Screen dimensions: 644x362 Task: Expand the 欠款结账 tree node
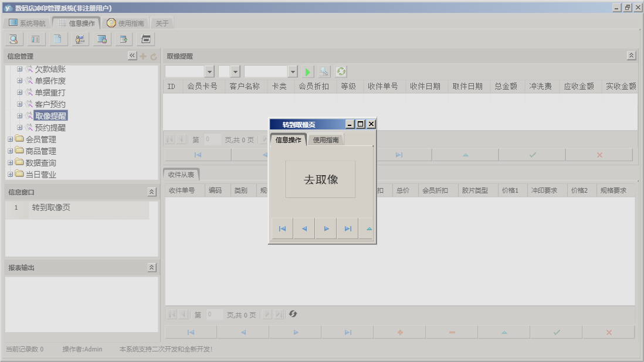pyautogui.click(x=19, y=69)
